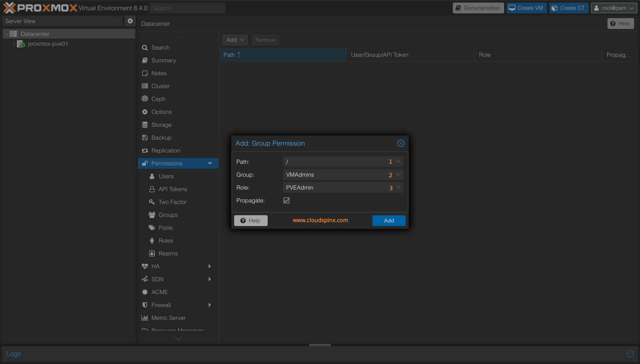Sort by Path column header
Image resolution: width=640 pixels, height=364 pixels.
click(x=231, y=55)
